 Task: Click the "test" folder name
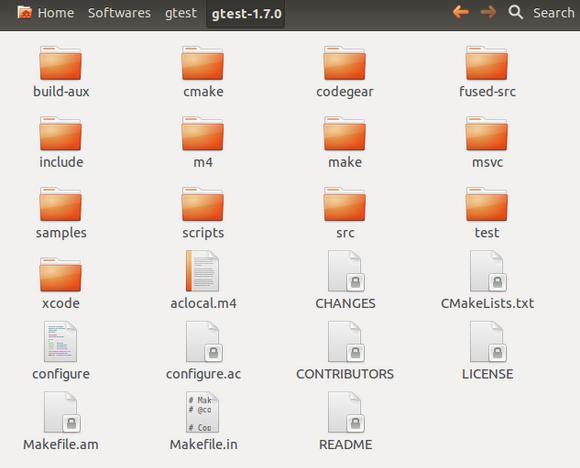[x=487, y=233]
